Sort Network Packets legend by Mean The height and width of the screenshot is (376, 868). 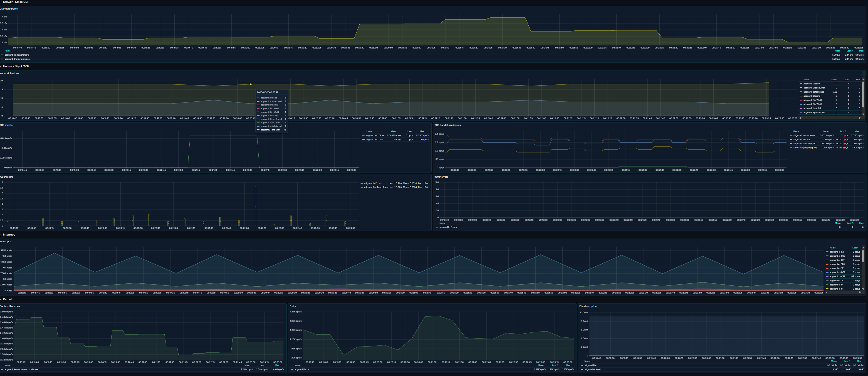(834, 80)
